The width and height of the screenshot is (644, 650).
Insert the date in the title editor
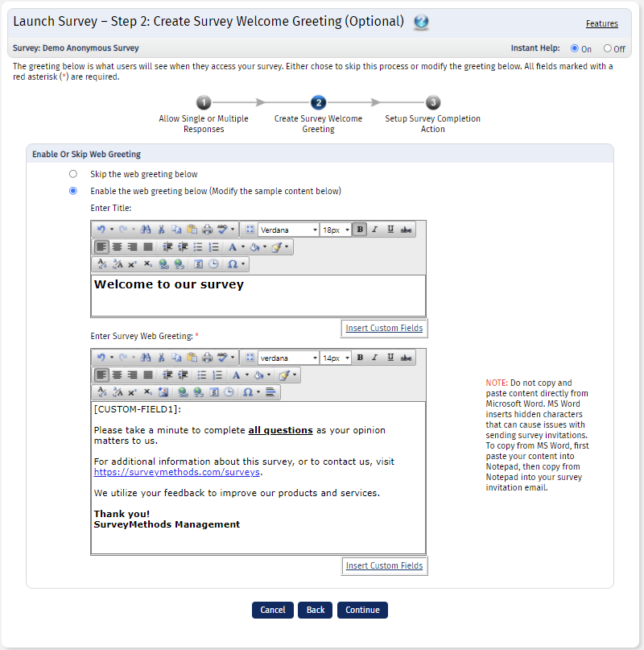click(x=198, y=264)
